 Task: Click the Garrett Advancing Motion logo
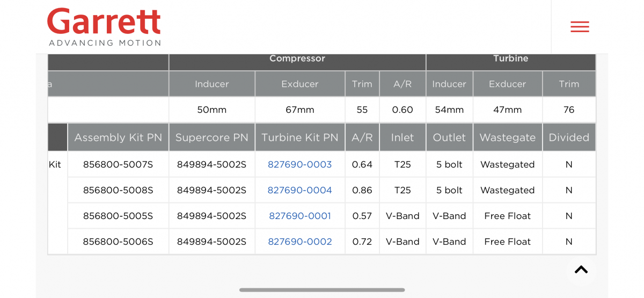tap(104, 27)
